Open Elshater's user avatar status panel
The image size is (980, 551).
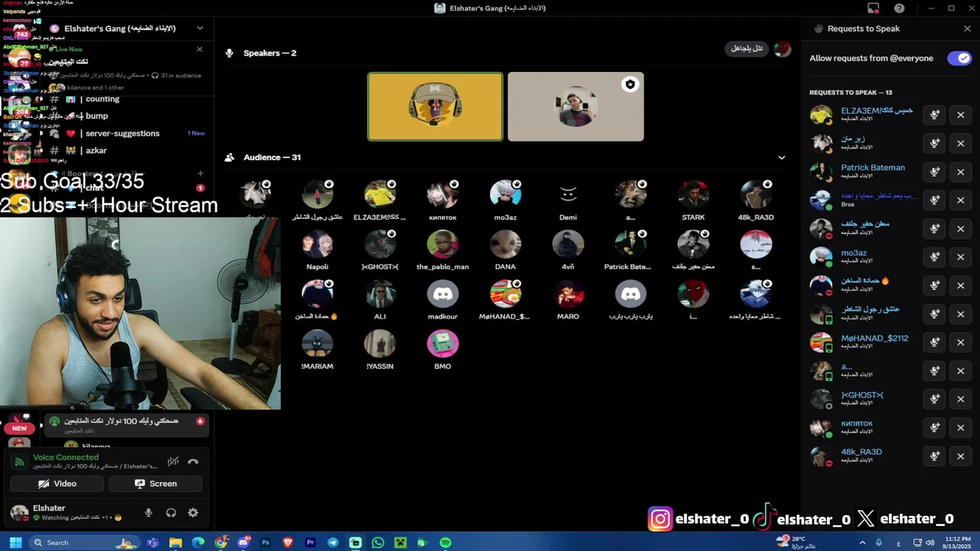pyautogui.click(x=19, y=512)
